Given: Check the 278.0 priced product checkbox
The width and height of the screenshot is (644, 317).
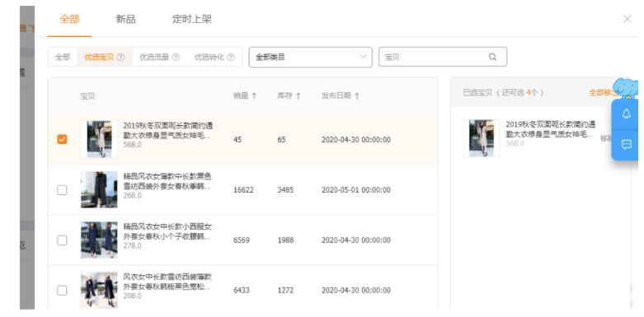Looking at the screenshot, I should click(x=62, y=240).
